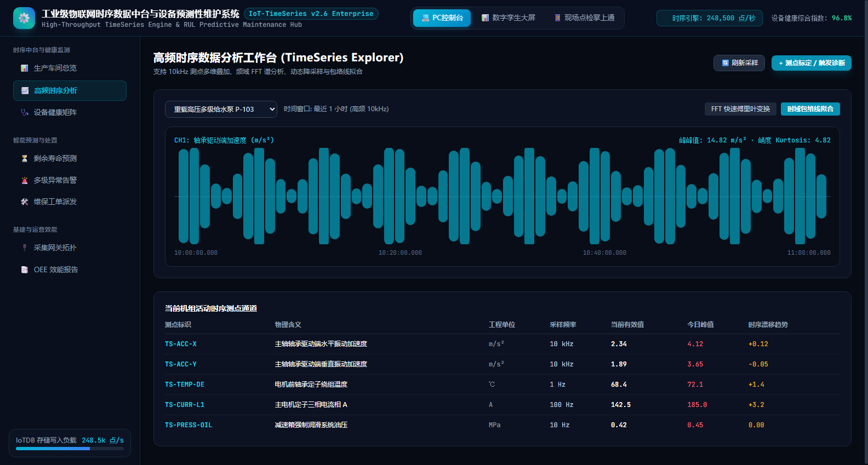Click the waveform chart at 10:20:00.000
The height and width of the screenshot is (465, 868).
[x=400, y=196]
